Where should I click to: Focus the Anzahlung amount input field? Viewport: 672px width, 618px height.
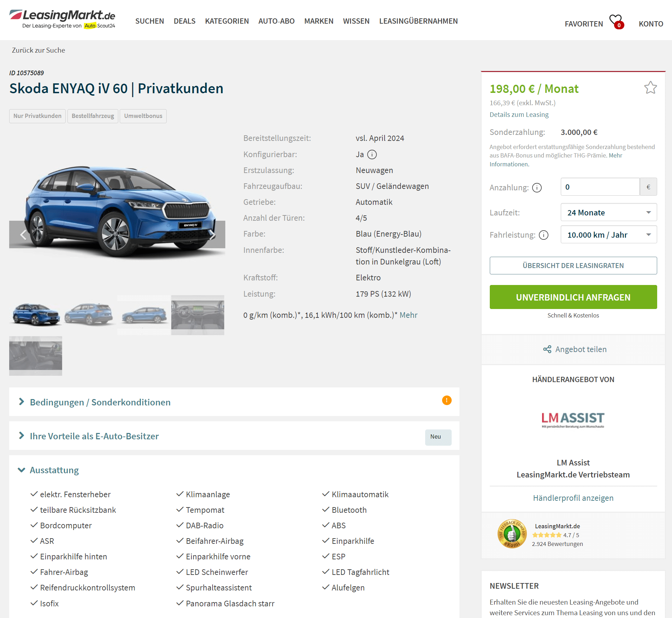pos(600,187)
